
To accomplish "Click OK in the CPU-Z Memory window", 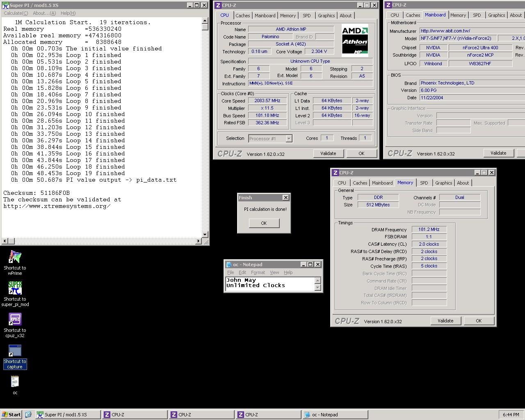I will click(x=479, y=321).
